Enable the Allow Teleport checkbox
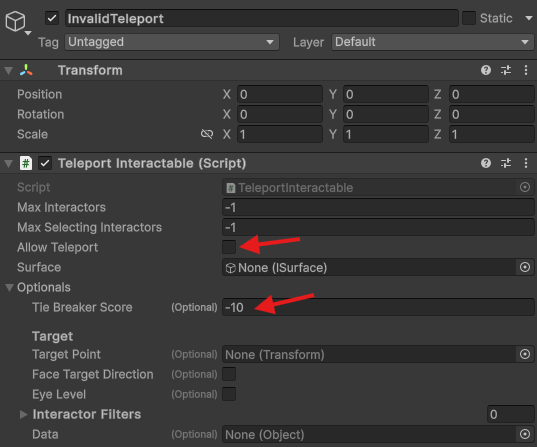 pos(229,247)
